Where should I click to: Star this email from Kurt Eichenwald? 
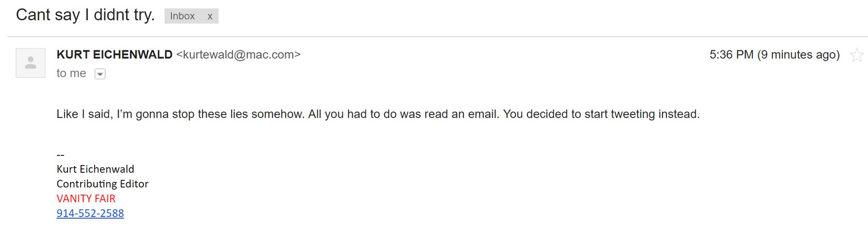857,55
